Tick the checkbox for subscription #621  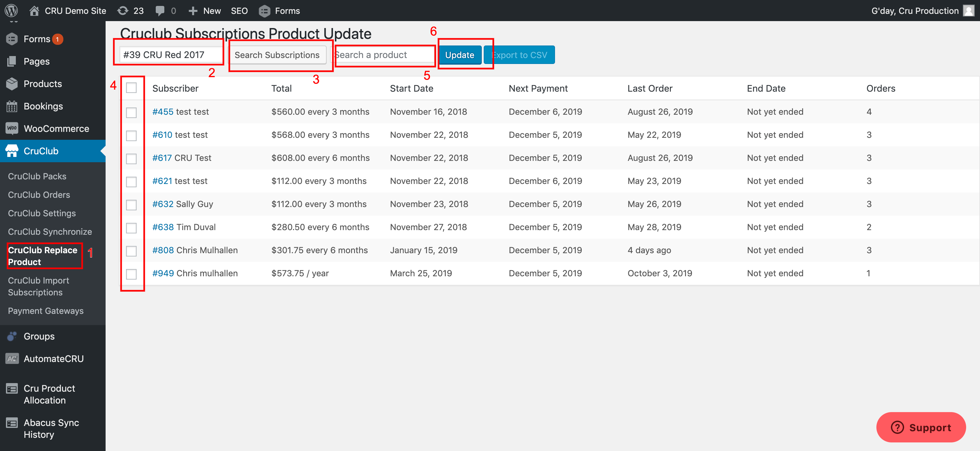(131, 182)
